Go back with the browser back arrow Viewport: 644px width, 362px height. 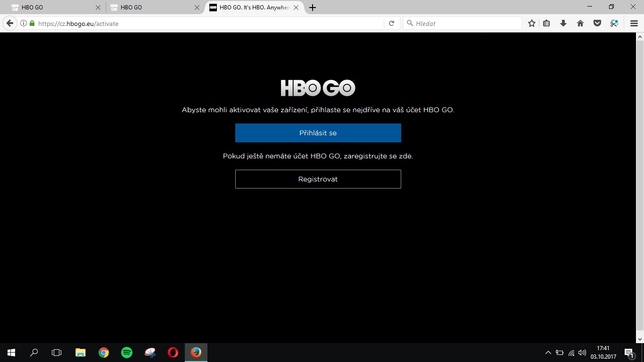pos(9,23)
